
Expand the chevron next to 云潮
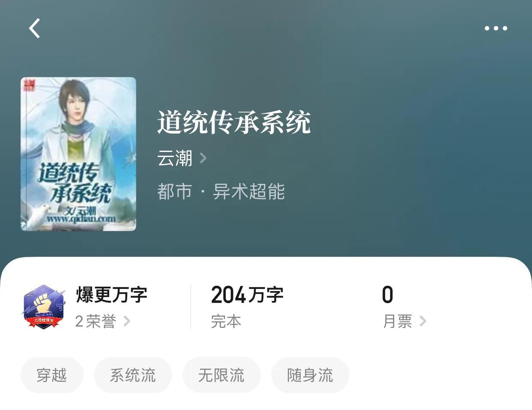click(x=203, y=158)
